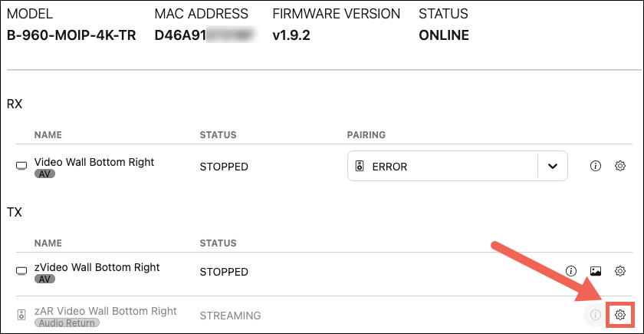644x334 pixels.
Task: Open settings gear for zAR Video Wall Bottom Right
Action: pyautogui.click(x=619, y=316)
